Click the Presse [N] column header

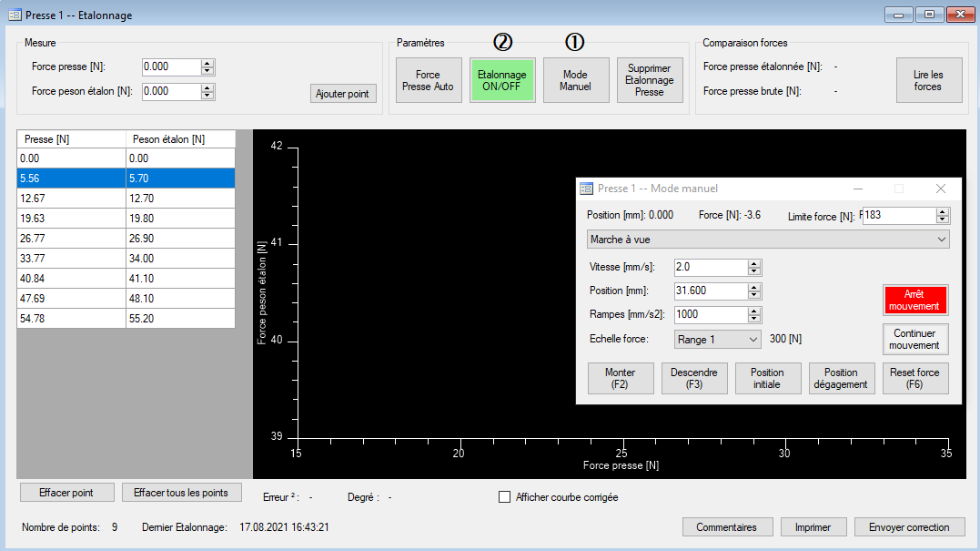[72, 138]
